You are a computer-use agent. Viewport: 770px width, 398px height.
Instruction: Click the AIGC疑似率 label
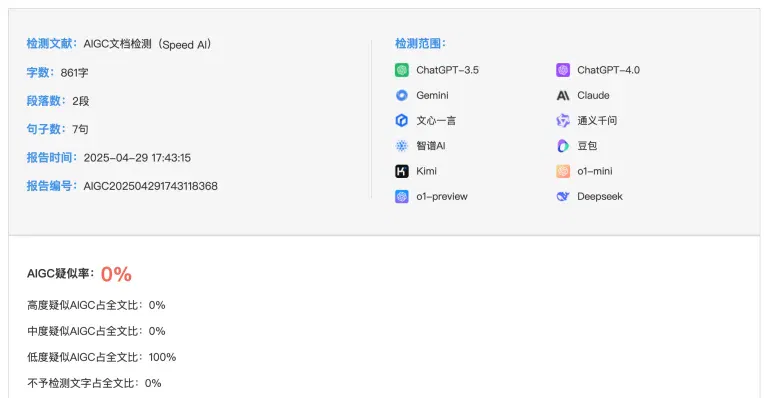click(x=60, y=274)
